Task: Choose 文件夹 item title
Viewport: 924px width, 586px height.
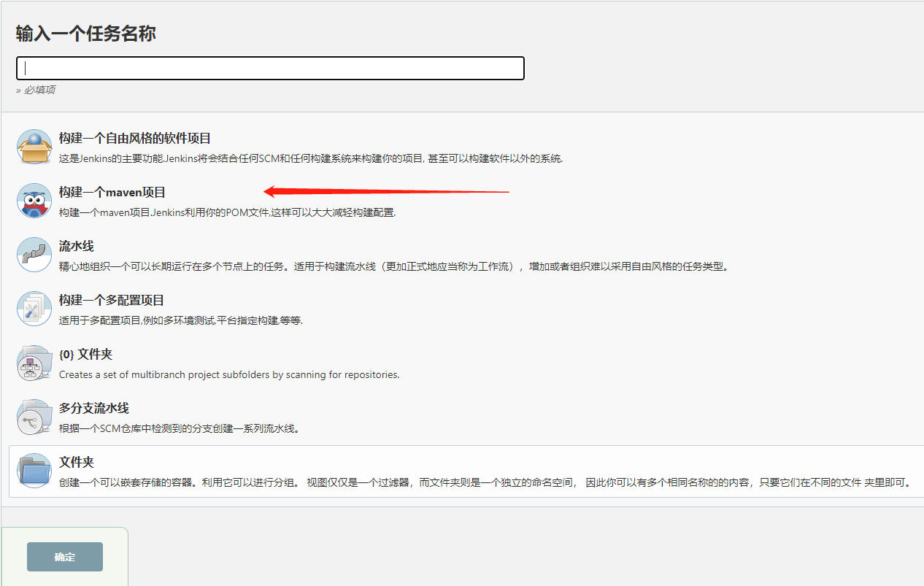Action: [77, 462]
